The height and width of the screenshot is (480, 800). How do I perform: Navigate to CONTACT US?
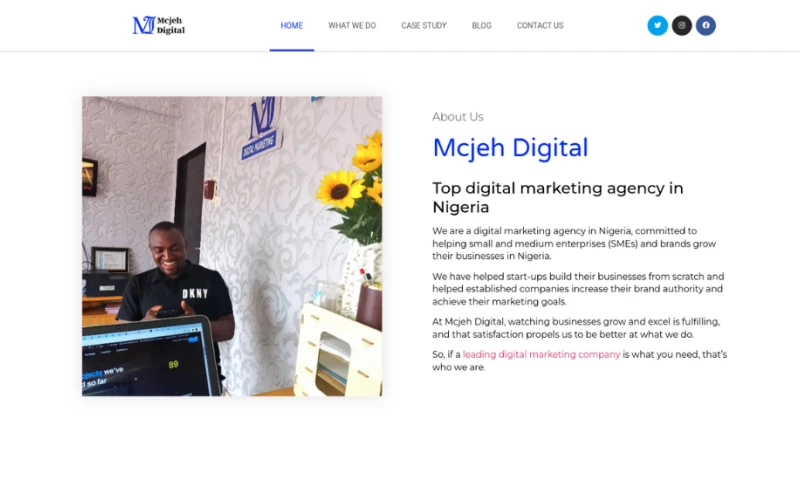540,26
